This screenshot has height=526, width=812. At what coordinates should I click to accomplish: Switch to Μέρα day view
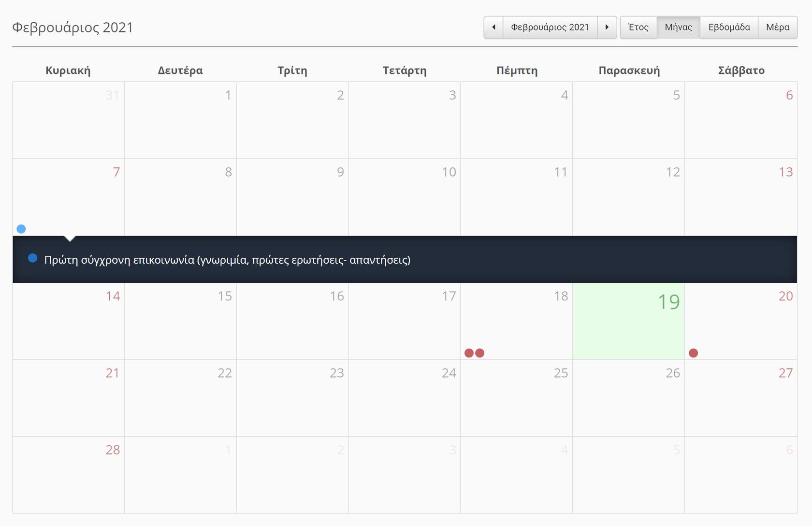[x=777, y=27]
